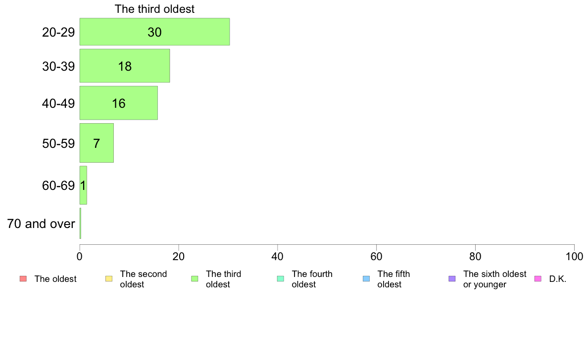Viewport: 588px width, 364px height.
Task: Select the thin 70 and over bar
Action: (80, 224)
